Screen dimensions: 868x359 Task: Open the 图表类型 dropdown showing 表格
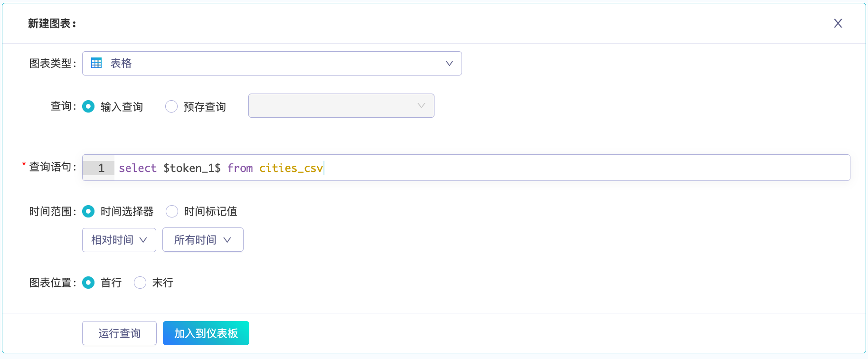tap(272, 63)
